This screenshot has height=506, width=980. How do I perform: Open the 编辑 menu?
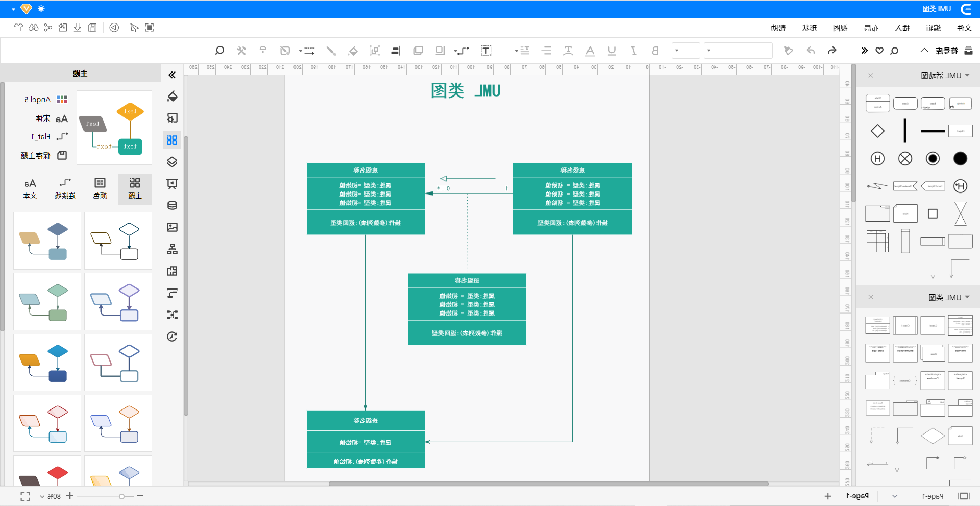pos(933,28)
